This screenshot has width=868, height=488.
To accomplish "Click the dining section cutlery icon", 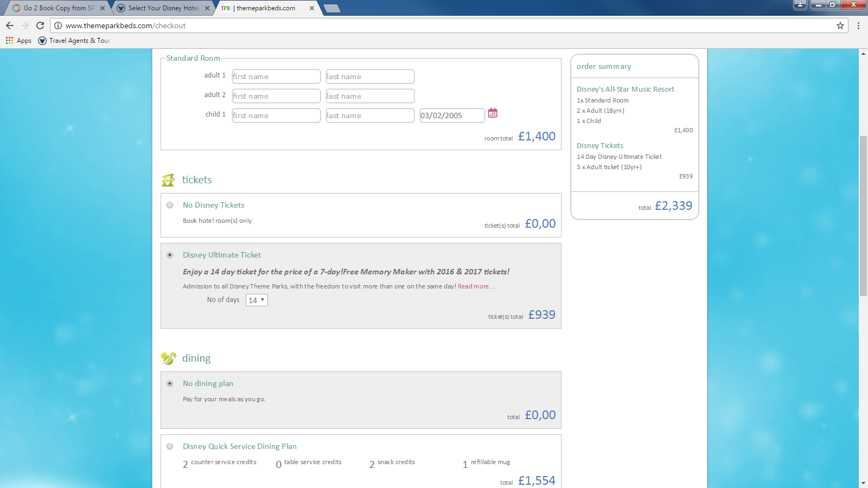I will click(x=168, y=358).
